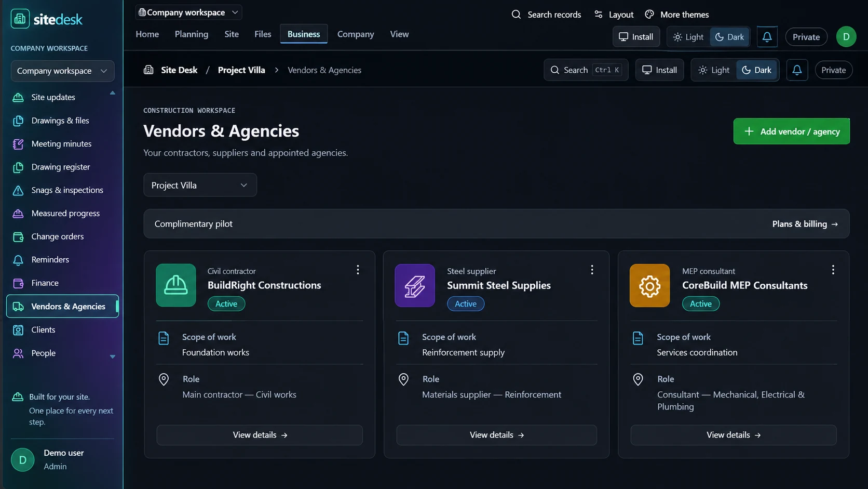Switch to the Planning tab
Image resolution: width=868 pixels, height=489 pixels.
click(x=191, y=34)
